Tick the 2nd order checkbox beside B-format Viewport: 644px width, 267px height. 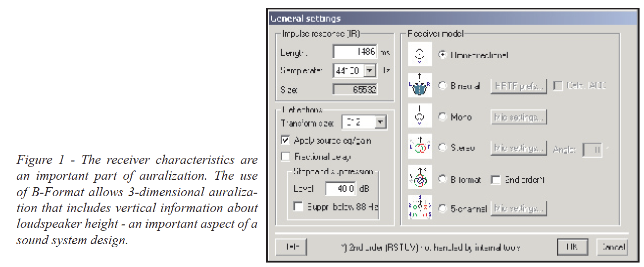coord(495,180)
